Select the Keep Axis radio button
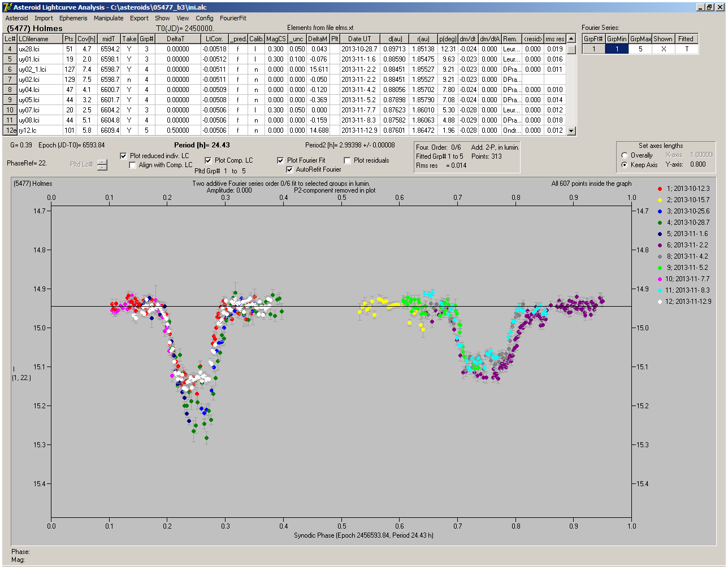The width and height of the screenshot is (728, 567). pyautogui.click(x=624, y=165)
